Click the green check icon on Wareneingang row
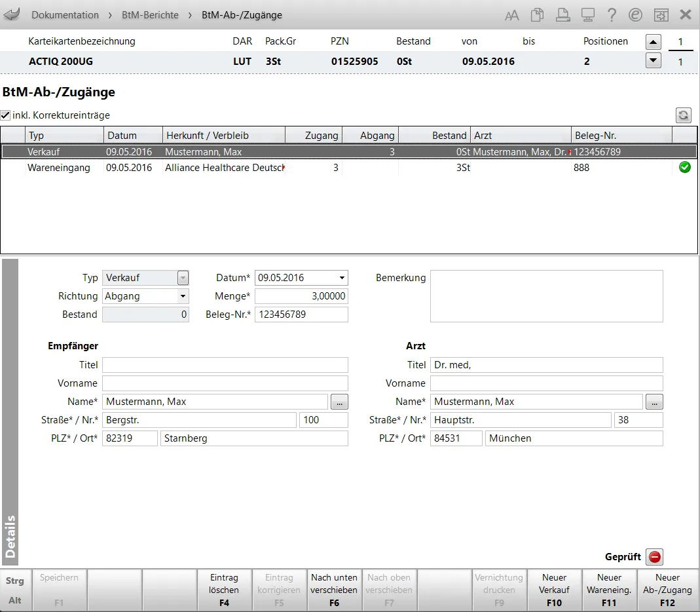This screenshot has height=612, width=700. [684, 168]
